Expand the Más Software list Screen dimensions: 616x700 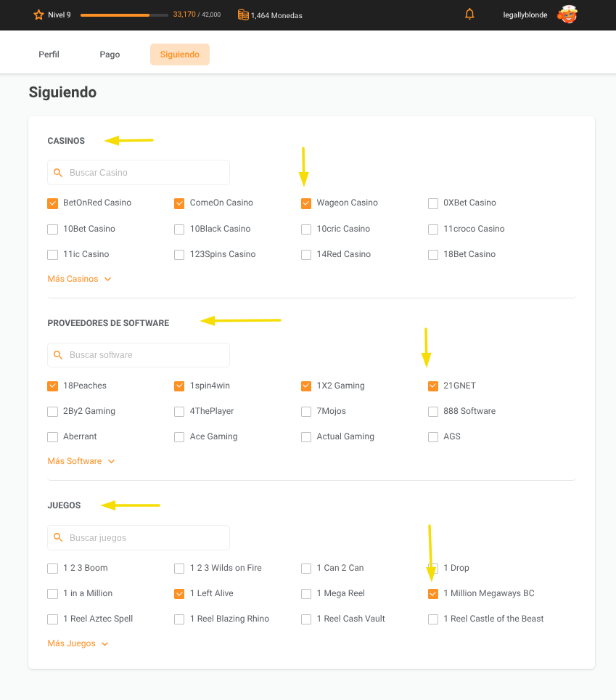point(81,461)
